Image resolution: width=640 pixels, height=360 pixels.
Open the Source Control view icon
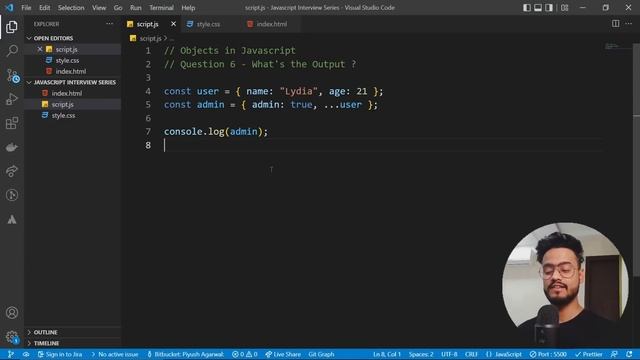pyautogui.click(x=13, y=76)
